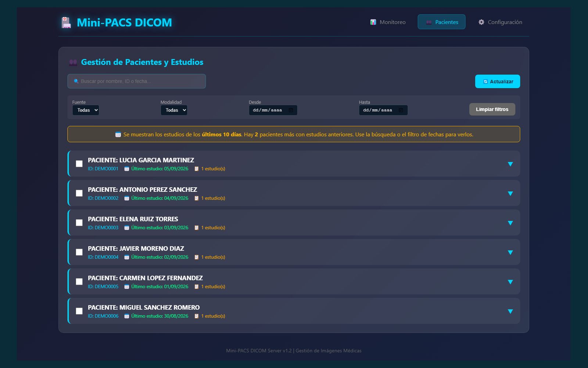The width and height of the screenshot is (588, 368).
Task: Switch to the Pacientes tab
Action: 441,22
